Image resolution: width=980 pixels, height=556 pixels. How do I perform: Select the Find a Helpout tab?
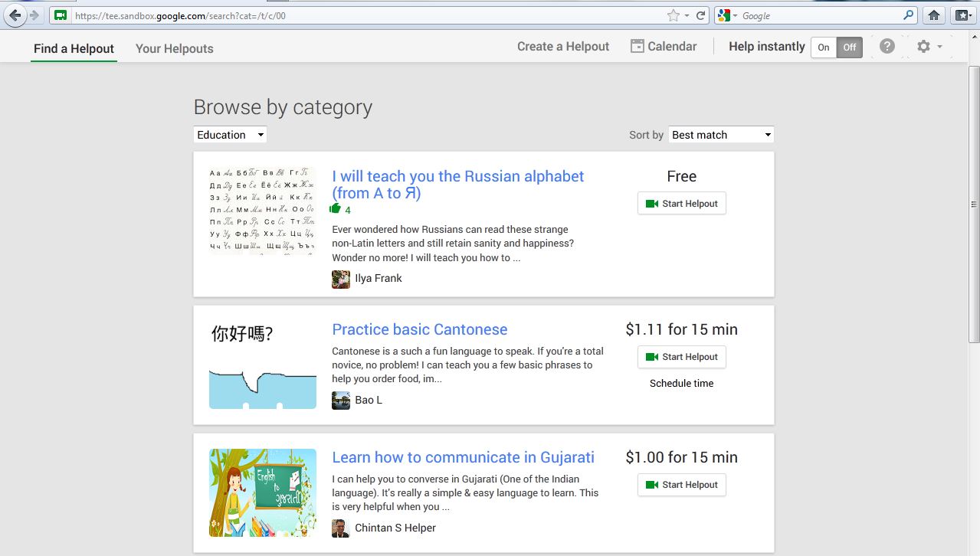pos(74,48)
